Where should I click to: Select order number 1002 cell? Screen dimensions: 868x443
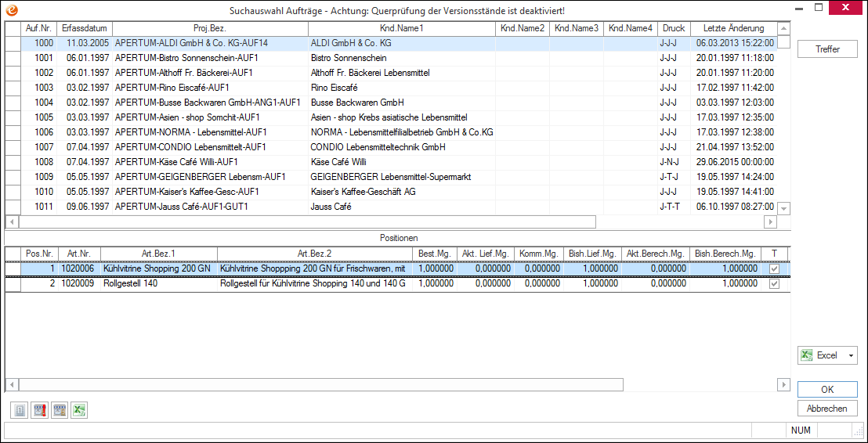click(x=38, y=73)
